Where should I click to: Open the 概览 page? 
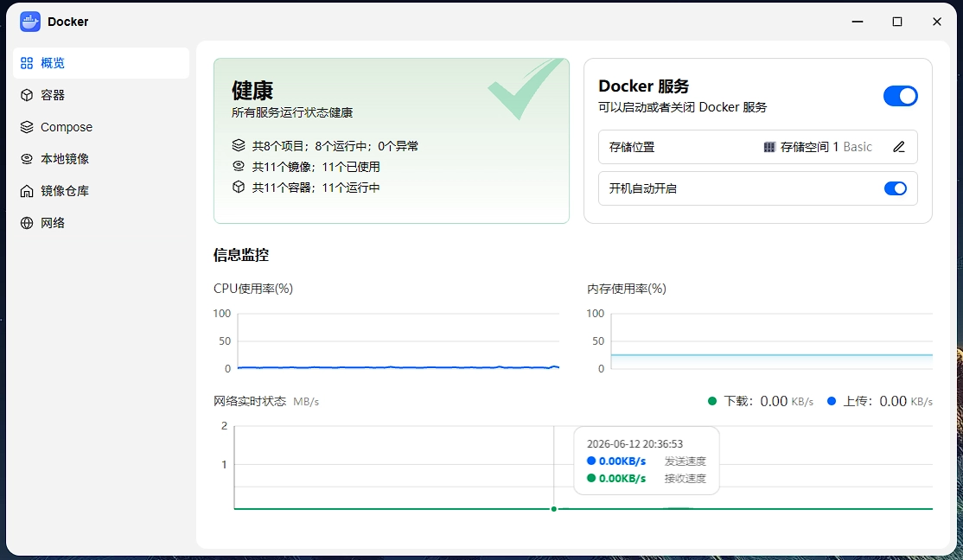coord(101,63)
